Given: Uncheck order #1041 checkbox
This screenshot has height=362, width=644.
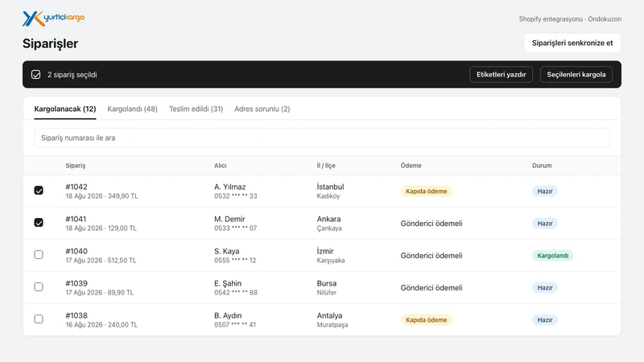Looking at the screenshot, I should click(x=39, y=223).
